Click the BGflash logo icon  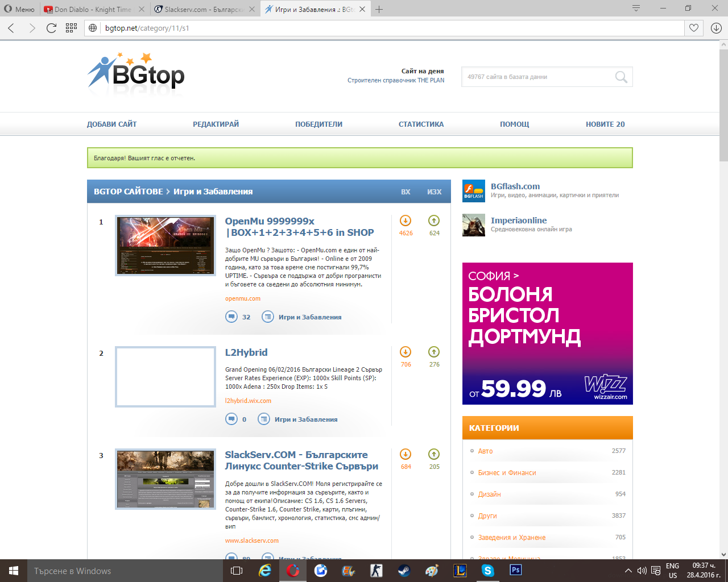point(474,191)
